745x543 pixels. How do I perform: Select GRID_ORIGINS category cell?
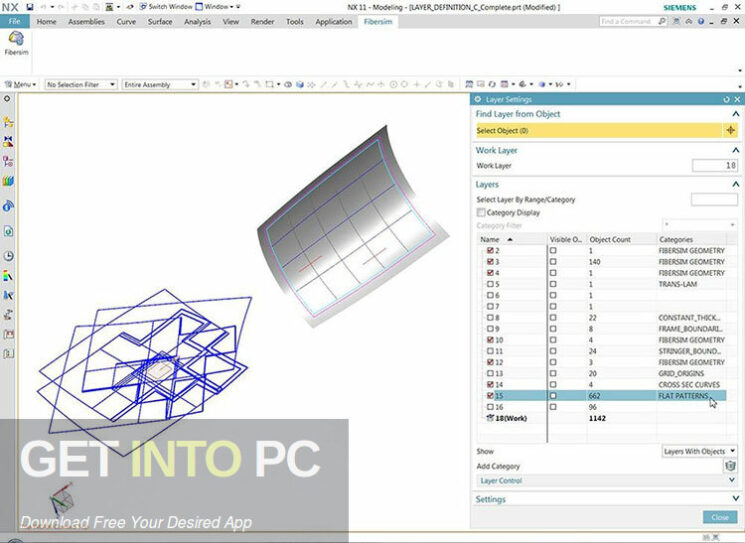click(681, 373)
